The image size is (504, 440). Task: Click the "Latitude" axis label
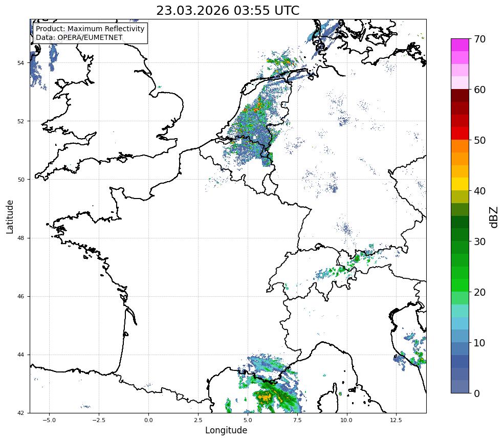tap(10, 216)
